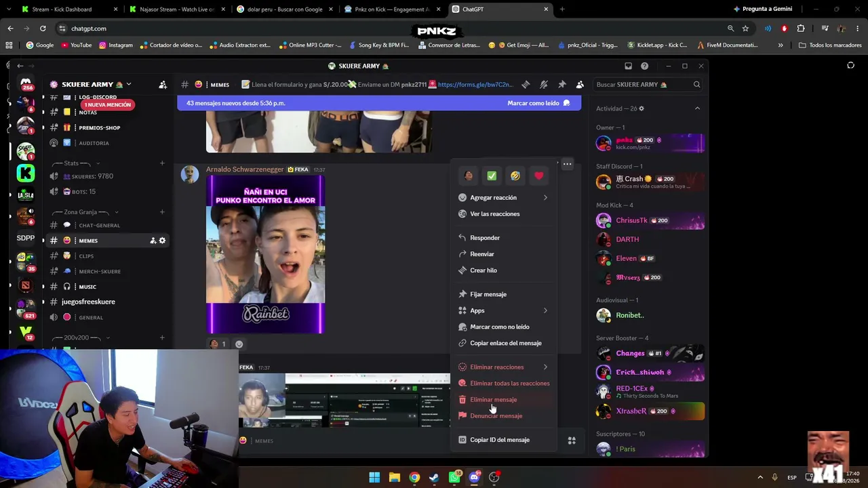The image size is (868, 488).
Task: Select Copiar ID del mensaje
Action: pyautogui.click(x=502, y=440)
